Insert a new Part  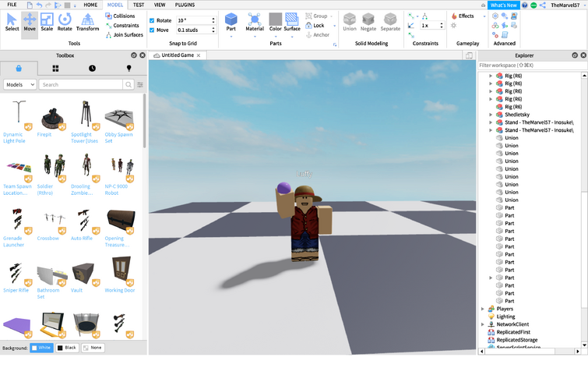pyautogui.click(x=231, y=22)
